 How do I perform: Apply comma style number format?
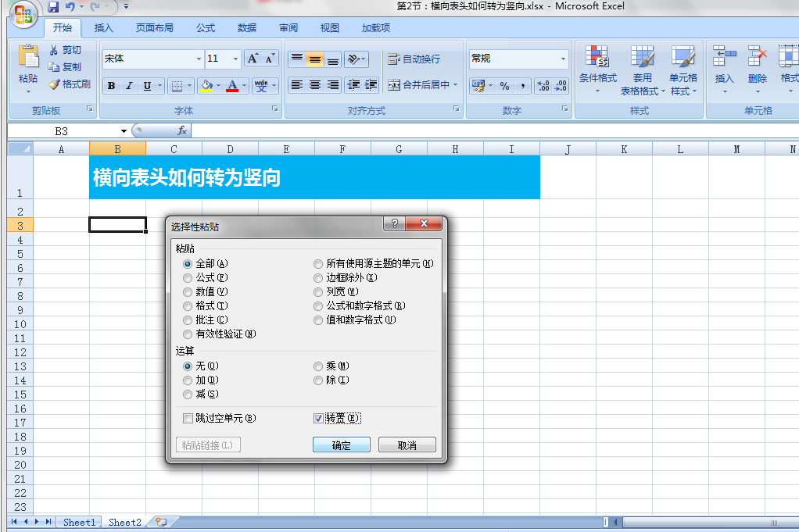click(523, 85)
